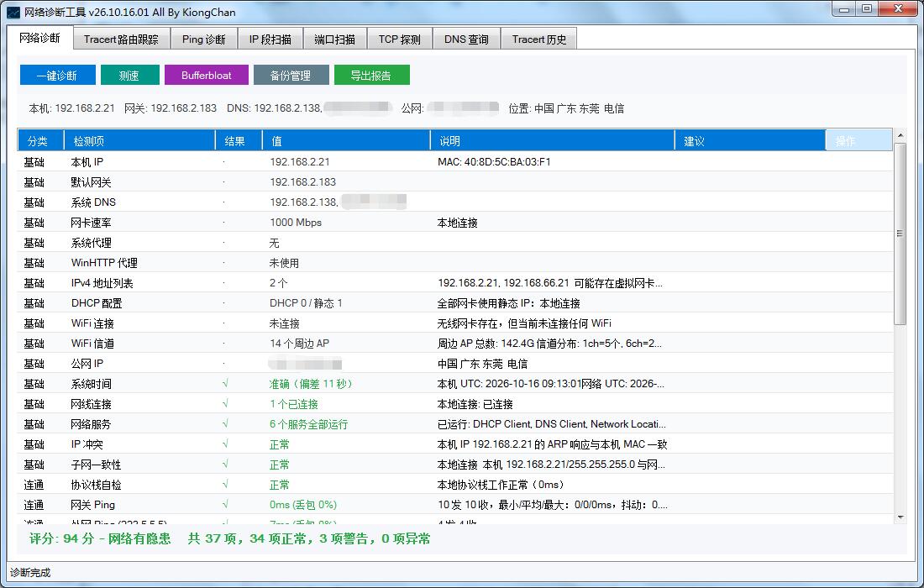Image resolution: width=924 pixels, height=588 pixels.
Task: Click the scrollbar up arrow
Action: click(900, 135)
